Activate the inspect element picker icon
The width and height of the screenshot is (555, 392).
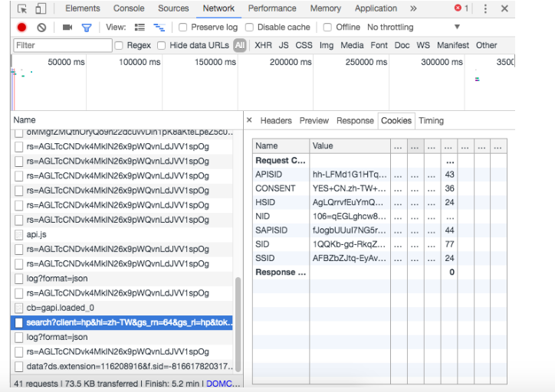coord(22,8)
